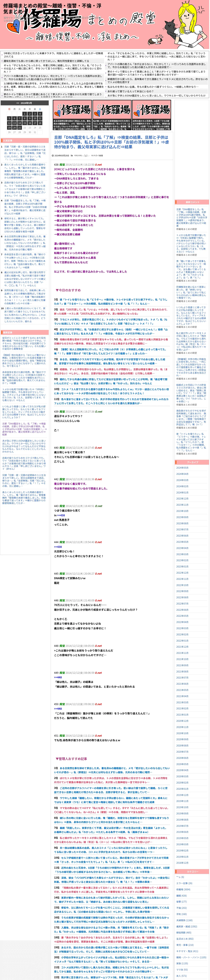This screenshot has width=210, height=980.
Task: Open the first 修羅場 featured thumbnail
Action: (72, 114)
